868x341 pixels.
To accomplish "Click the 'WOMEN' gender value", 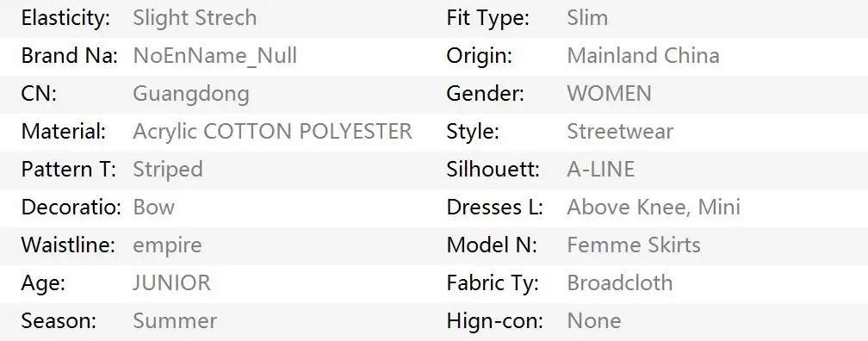I will [x=609, y=94].
